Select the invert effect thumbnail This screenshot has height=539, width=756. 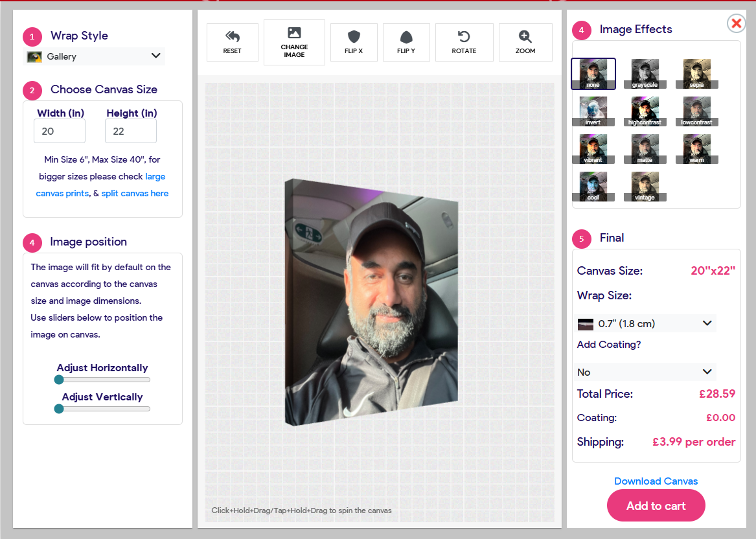[593, 111]
